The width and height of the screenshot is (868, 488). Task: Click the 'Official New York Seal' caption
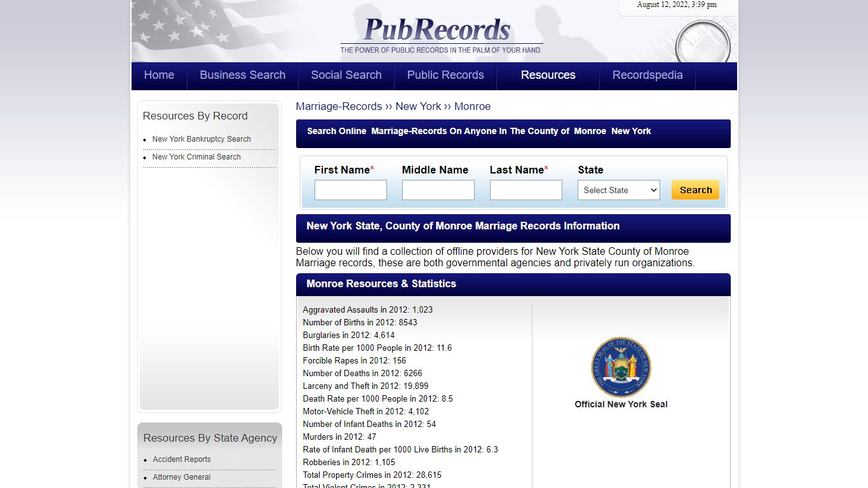621,404
